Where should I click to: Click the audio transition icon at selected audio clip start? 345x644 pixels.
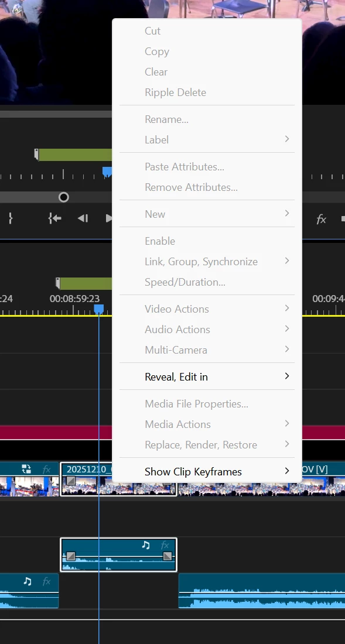[71, 556]
